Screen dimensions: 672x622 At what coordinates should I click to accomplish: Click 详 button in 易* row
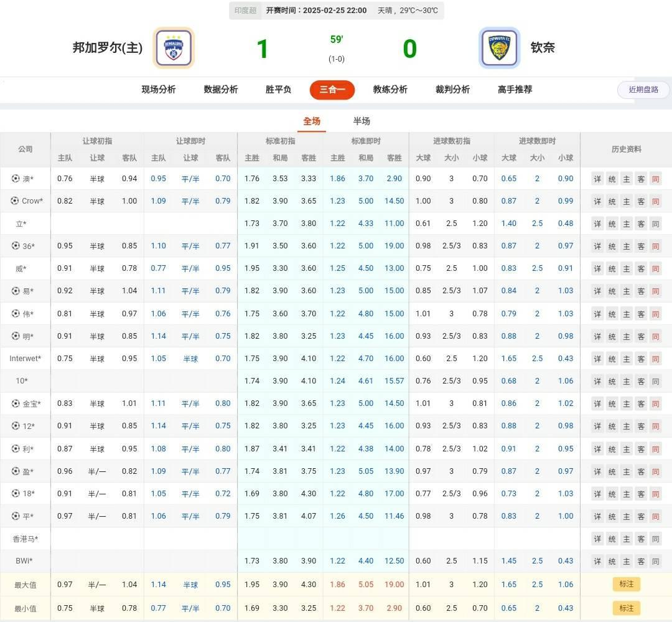click(x=597, y=291)
